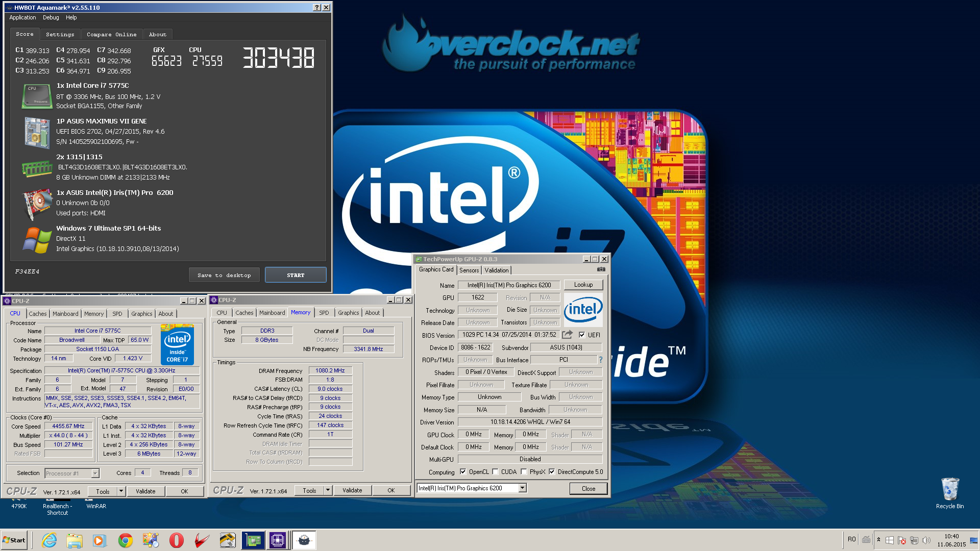Image resolution: width=980 pixels, height=551 pixels.
Task: Switch to GPU-Z via its taskbar button
Action: pyautogui.click(x=253, y=540)
